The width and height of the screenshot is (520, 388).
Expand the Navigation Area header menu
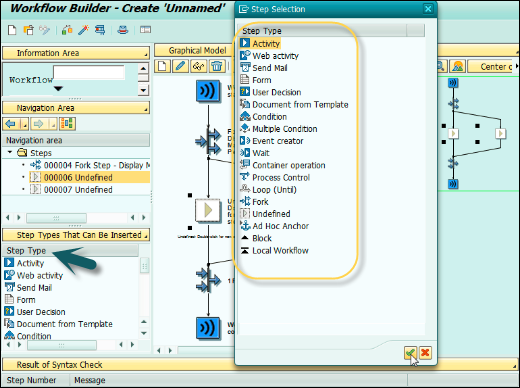coord(146,110)
